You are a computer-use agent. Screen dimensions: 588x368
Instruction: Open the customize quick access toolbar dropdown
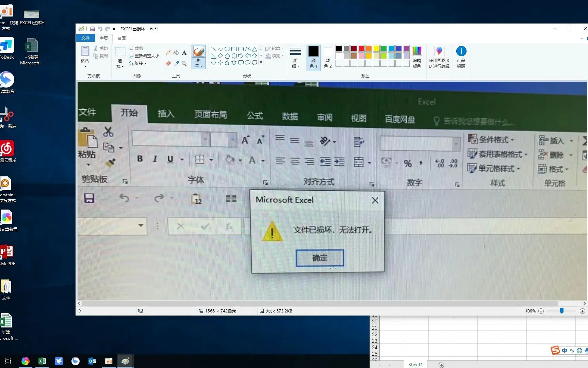pos(114,29)
